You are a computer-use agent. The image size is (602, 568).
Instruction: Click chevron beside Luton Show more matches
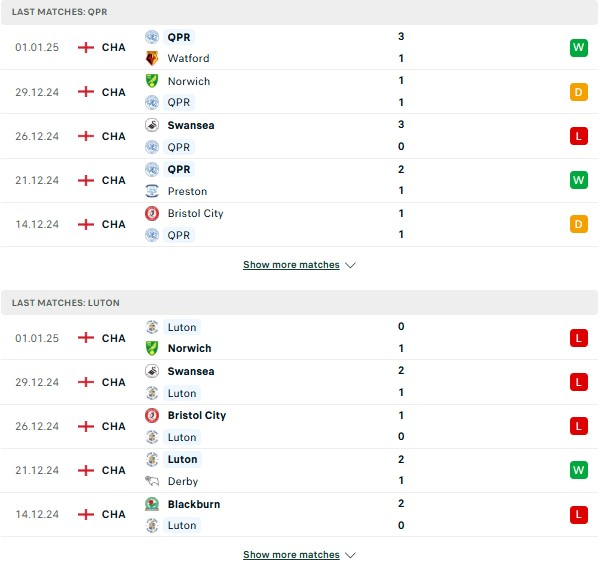[x=351, y=554]
